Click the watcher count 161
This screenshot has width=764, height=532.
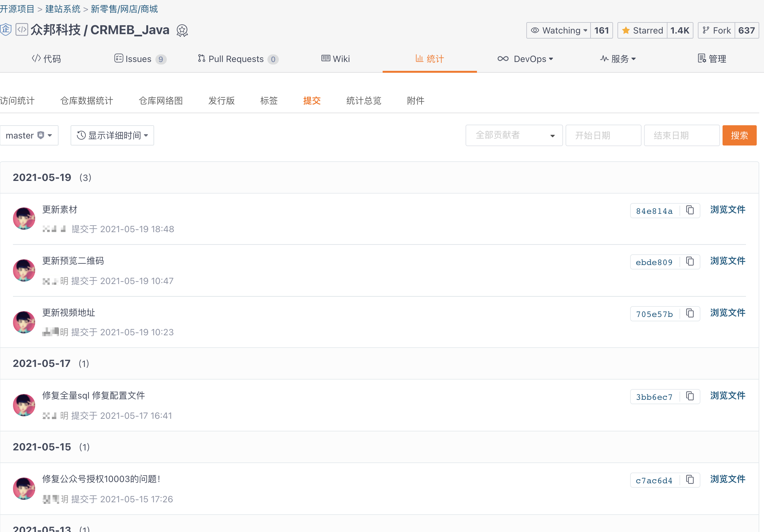(x=601, y=31)
